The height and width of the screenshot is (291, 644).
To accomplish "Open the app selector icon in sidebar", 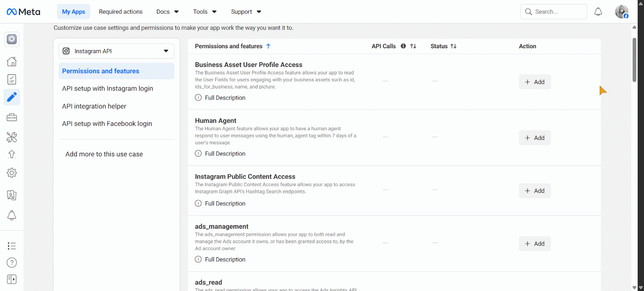I will [12, 39].
